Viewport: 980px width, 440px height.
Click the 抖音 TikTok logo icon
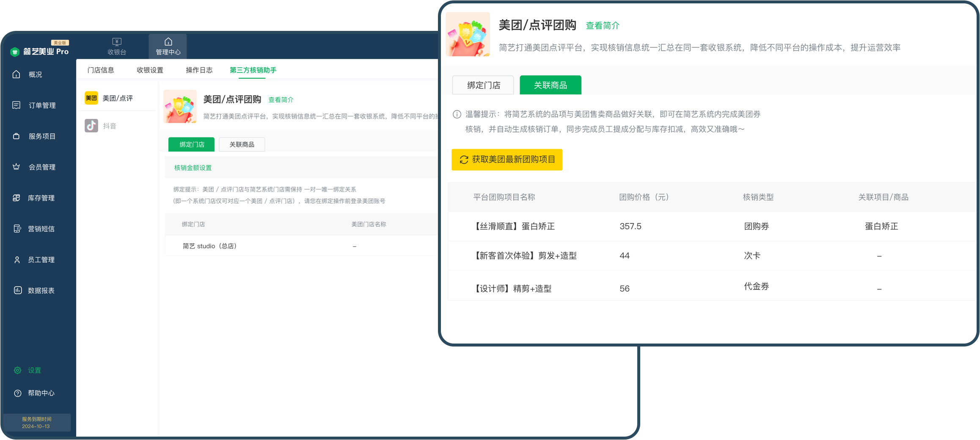pyautogui.click(x=91, y=126)
